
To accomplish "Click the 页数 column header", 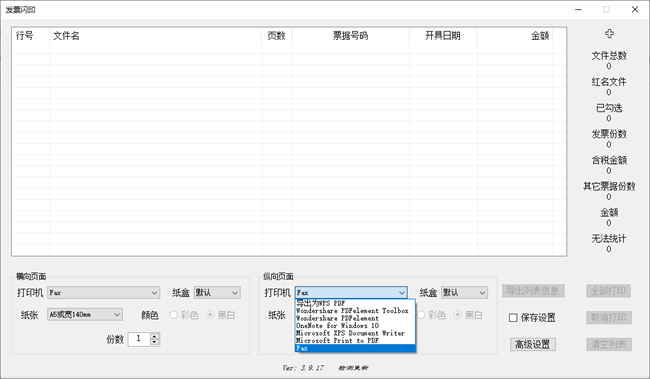I will [x=276, y=36].
